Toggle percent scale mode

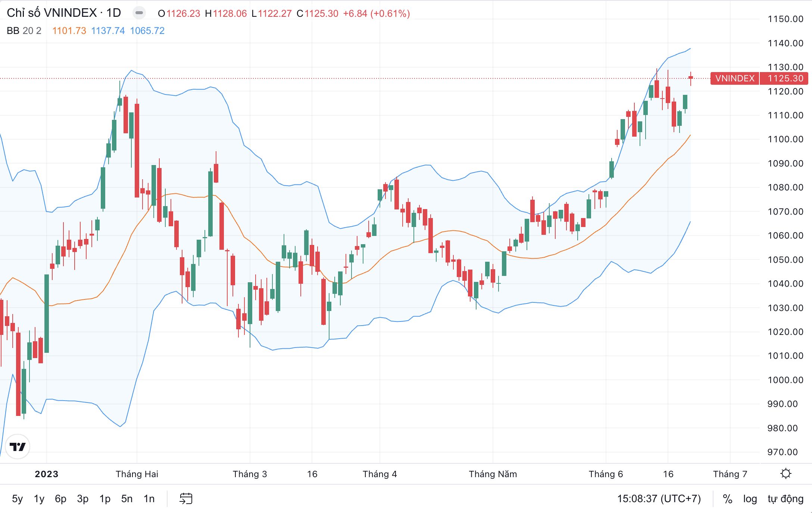click(727, 499)
